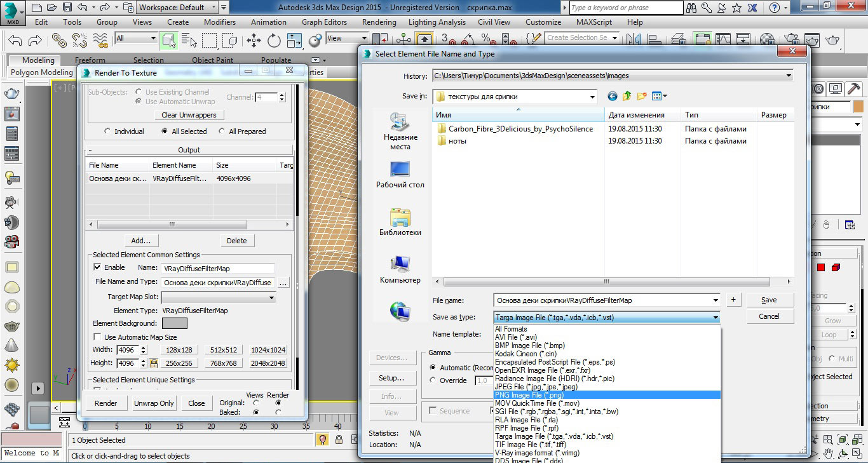Select the Individual radio button

coord(107,131)
